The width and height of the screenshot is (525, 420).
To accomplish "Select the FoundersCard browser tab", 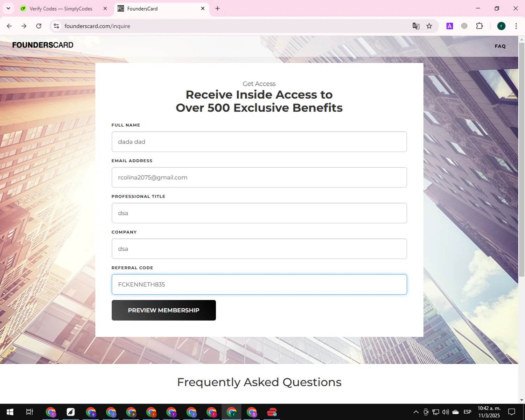I will tap(157, 9).
